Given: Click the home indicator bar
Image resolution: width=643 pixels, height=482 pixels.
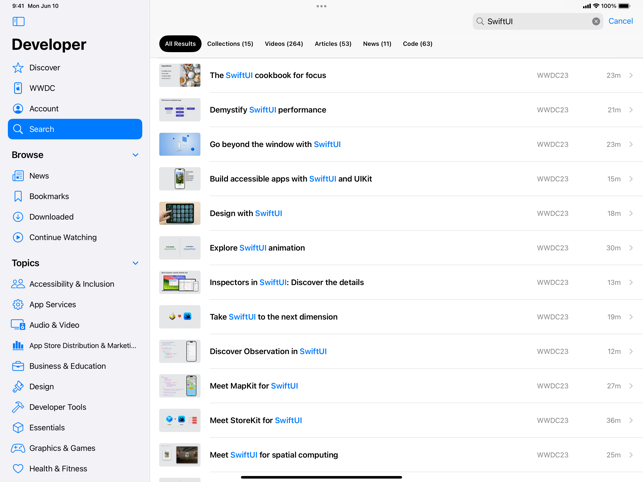Looking at the screenshot, I should (322, 477).
